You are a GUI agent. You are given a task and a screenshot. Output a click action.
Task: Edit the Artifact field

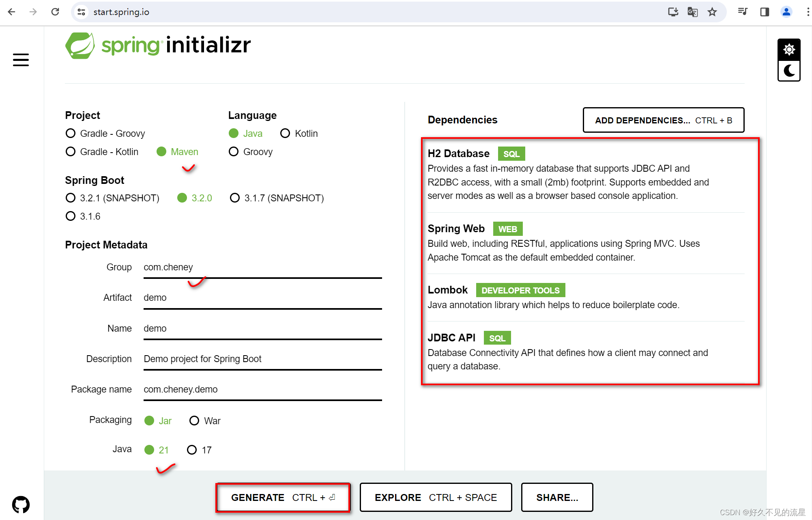click(263, 298)
